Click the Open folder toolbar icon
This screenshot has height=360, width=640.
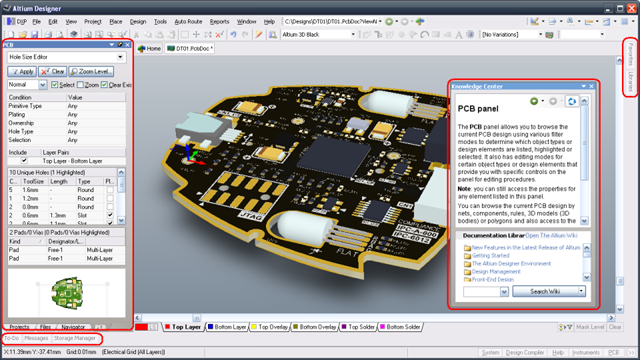pyautogui.click(x=23, y=35)
